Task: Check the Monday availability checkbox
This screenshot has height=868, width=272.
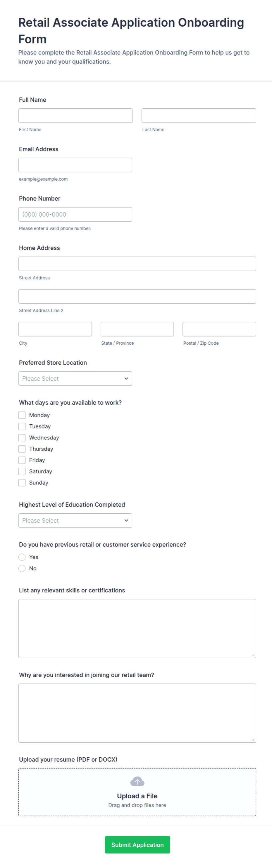Action: [22, 415]
